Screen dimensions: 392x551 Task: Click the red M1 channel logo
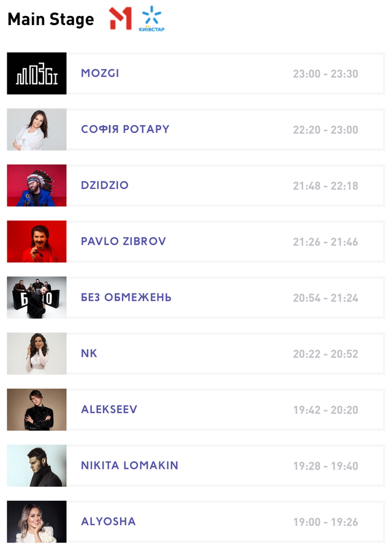121,19
